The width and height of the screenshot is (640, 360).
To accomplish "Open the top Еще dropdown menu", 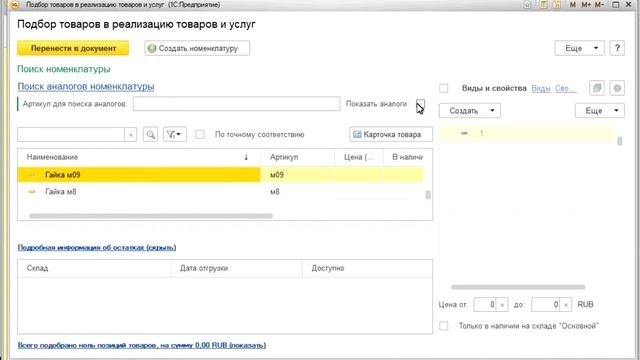I will [x=579, y=48].
